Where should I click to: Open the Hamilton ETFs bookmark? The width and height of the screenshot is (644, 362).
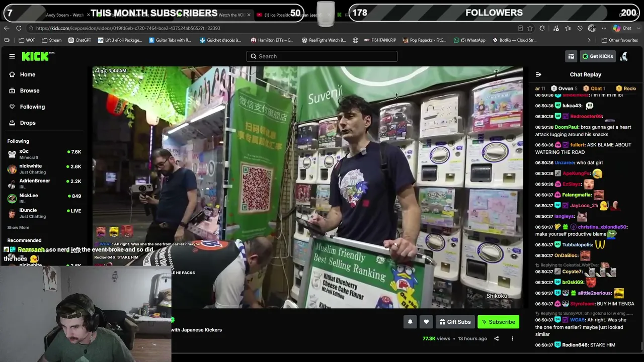tap(272, 40)
